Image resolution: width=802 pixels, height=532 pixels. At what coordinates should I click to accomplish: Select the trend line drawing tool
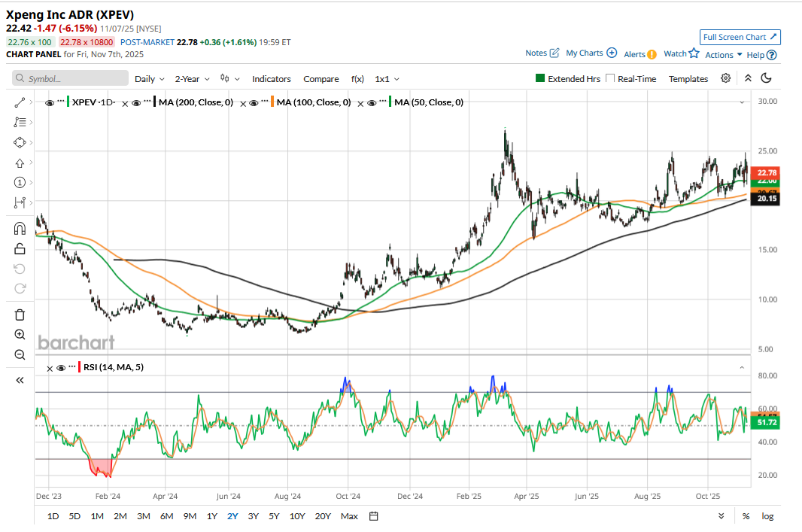click(x=20, y=102)
